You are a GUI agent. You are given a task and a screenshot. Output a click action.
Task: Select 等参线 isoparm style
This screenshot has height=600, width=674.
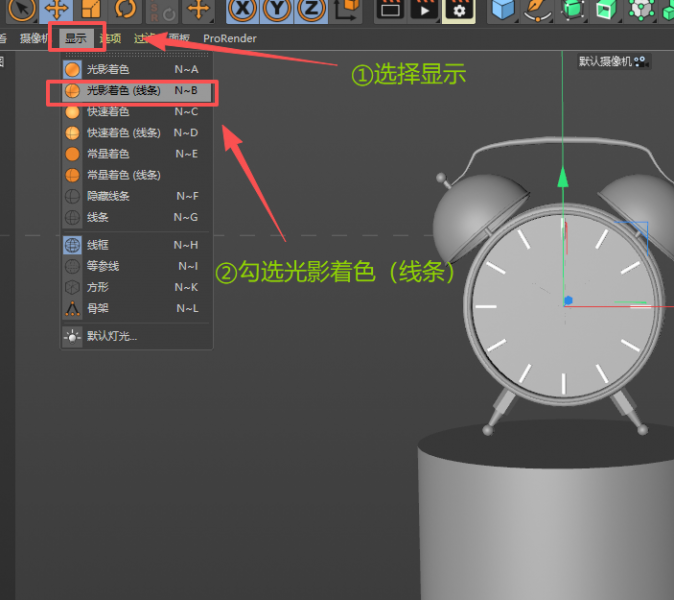click(137, 266)
